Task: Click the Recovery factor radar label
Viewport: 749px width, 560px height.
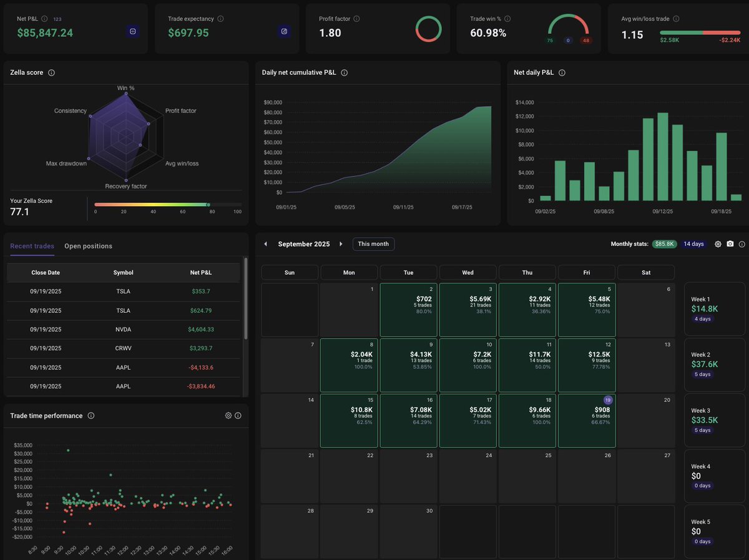Action: pos(126,186)
